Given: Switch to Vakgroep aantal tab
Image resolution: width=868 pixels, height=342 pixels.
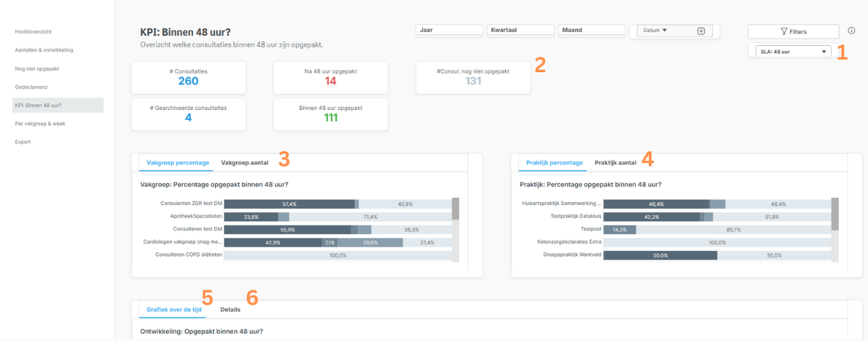Looking at the screenshot, I should click(x=244, y=163).
